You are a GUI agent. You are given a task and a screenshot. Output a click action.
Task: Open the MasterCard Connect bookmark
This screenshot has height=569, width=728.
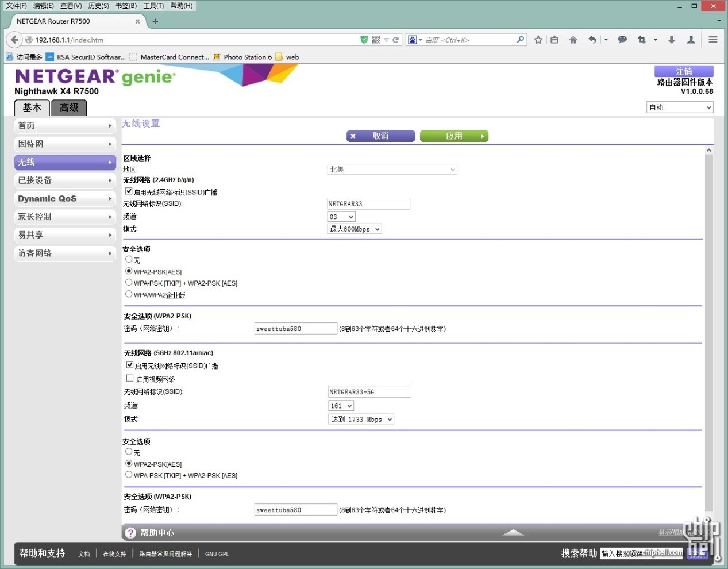pos(170,57)
